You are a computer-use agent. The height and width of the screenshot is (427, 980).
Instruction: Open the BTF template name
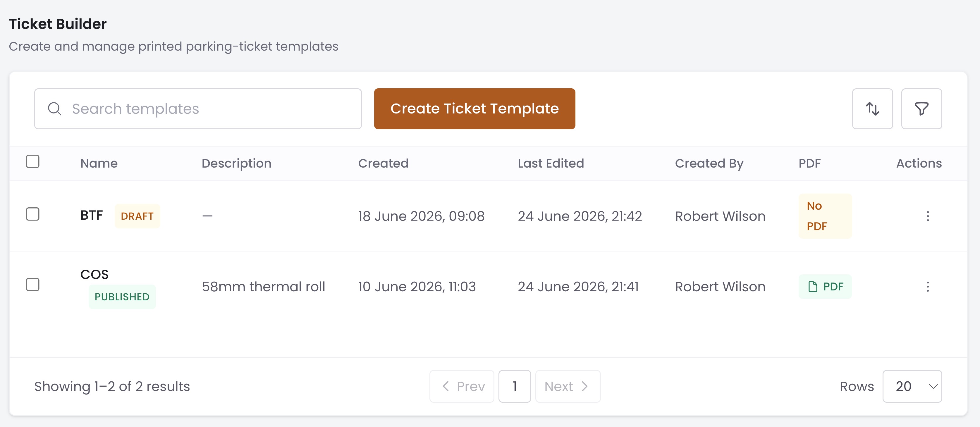(x=91, y=215)
